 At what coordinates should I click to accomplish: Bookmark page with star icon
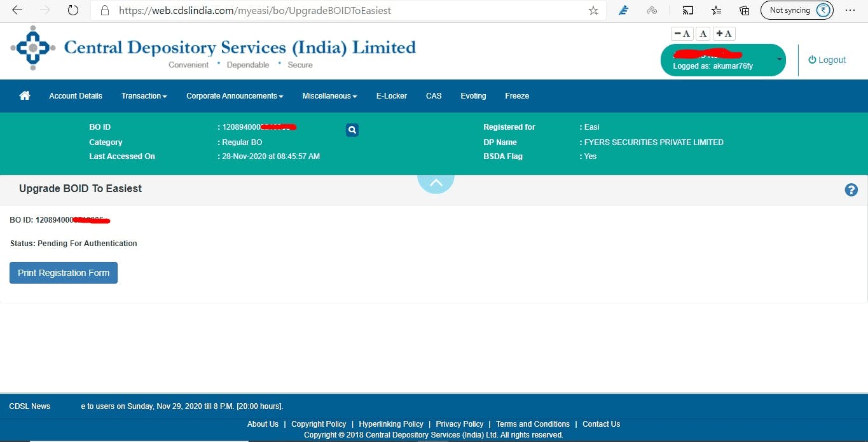[x=593, y=10]
